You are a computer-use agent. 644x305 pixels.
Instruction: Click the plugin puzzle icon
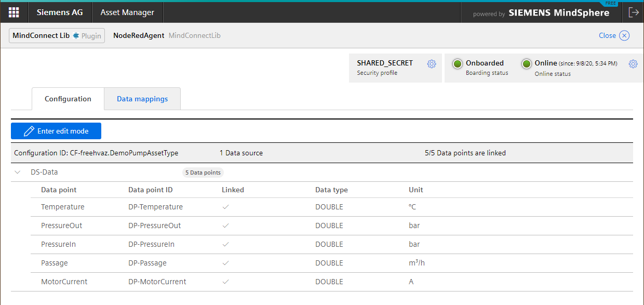[x=76, y=36]
